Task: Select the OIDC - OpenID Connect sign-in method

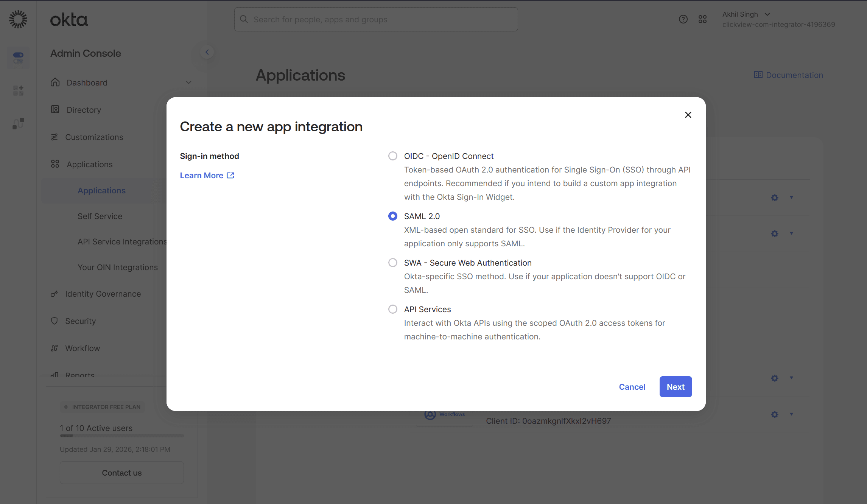Action: 392,156
